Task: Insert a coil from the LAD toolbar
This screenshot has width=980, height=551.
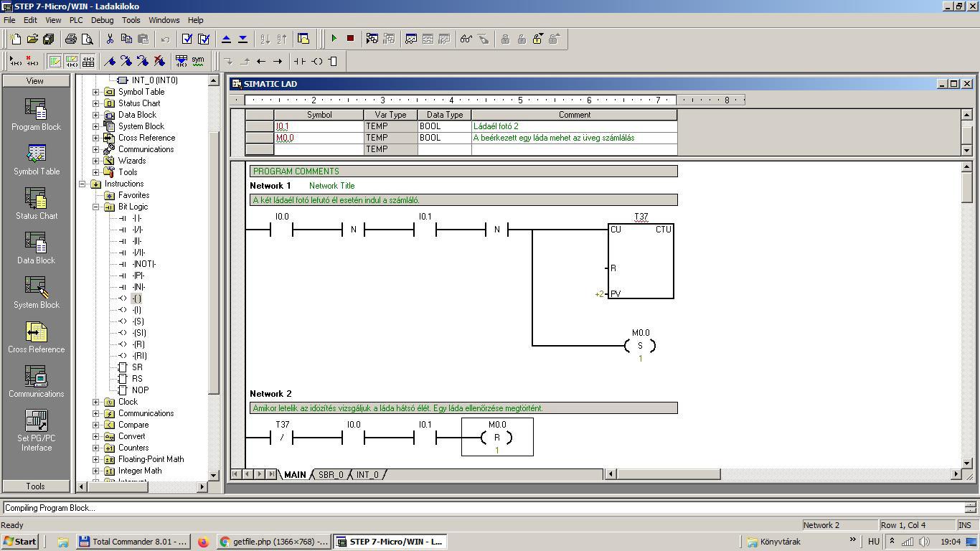Action: (x=316, y=61)
